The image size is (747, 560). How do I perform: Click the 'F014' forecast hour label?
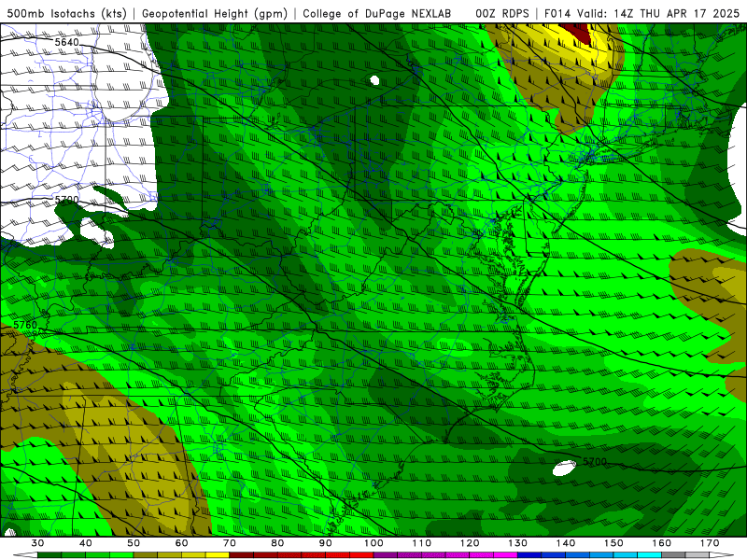click(x=557, y=13)
